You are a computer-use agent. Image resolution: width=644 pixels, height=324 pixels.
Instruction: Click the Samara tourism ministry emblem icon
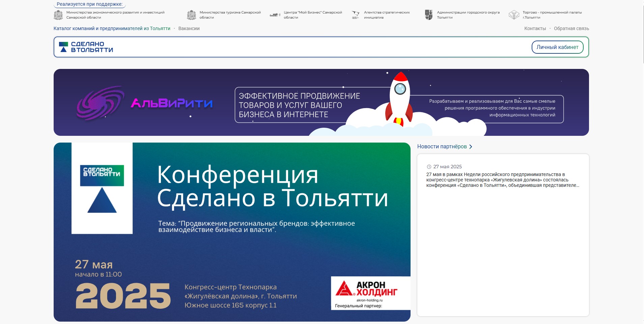[x=191, y=15]
